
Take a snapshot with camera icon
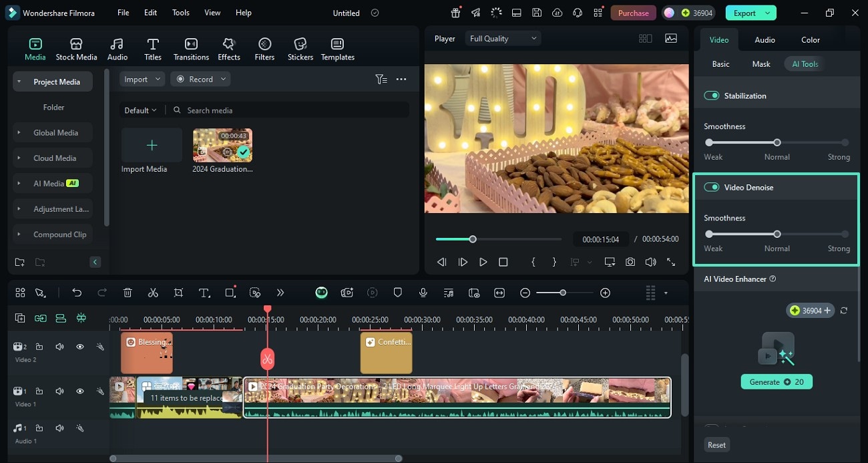630,262
